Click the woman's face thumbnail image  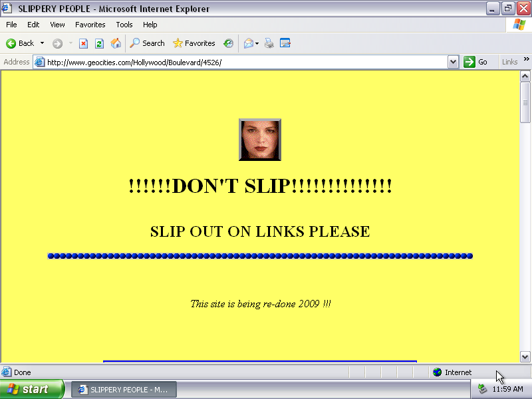coord(260,140)
